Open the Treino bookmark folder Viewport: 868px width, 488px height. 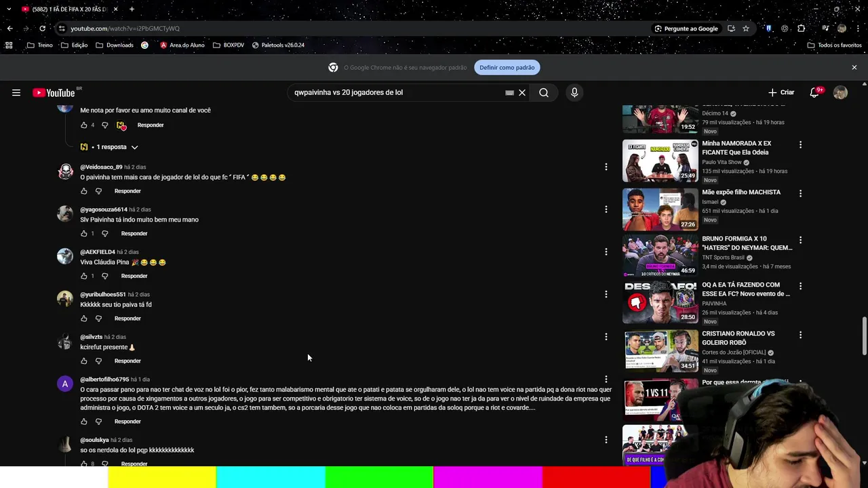[40, 45]
